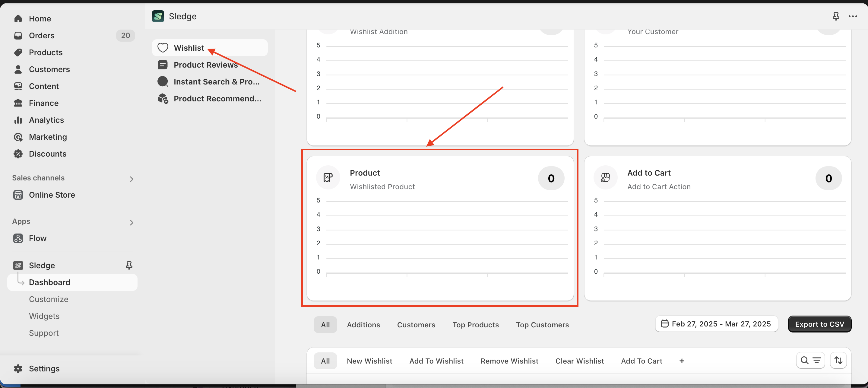Viewport: 868px width, 388px height.
Task: Click the plus to add a new view
Action: [682, 361]
